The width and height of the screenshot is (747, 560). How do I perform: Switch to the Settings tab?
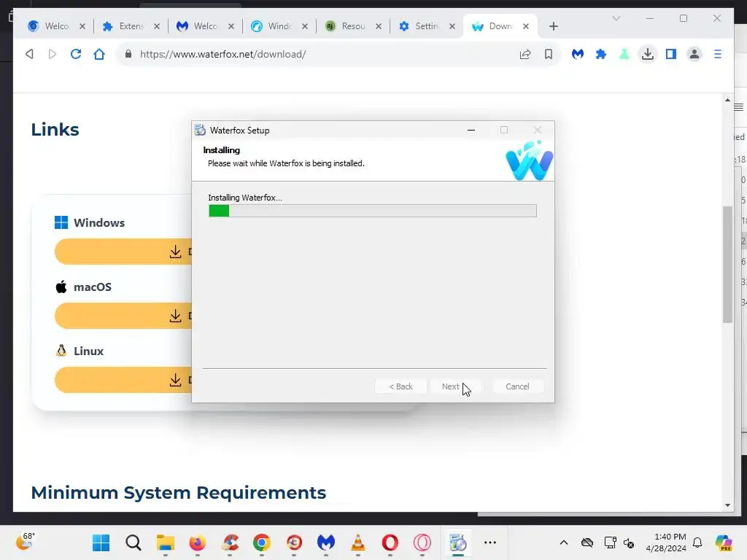coord(427,26)
